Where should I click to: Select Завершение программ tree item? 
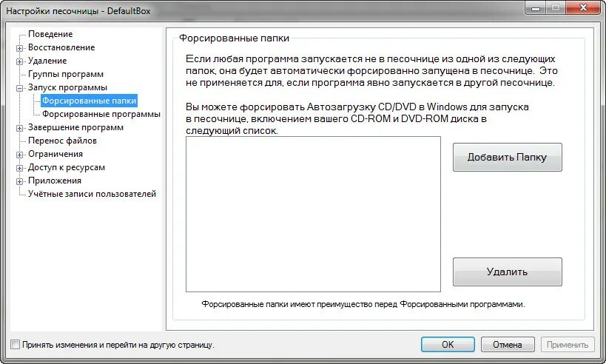(75, 127)
